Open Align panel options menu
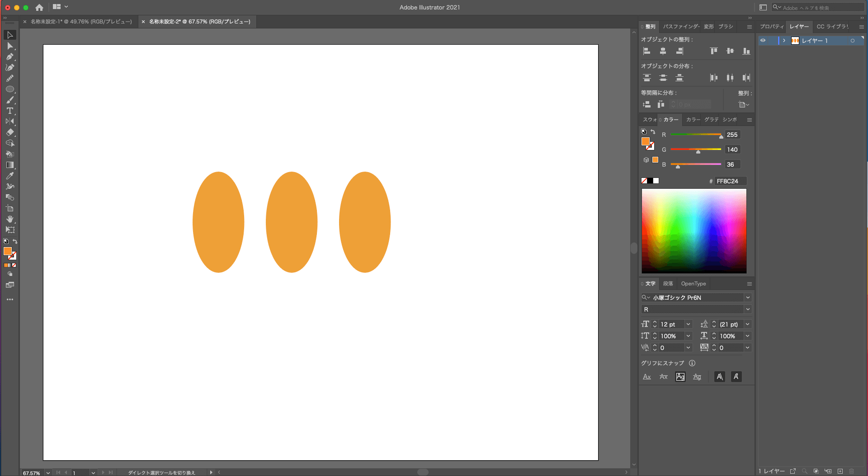The height and width of the screenshot is (476, 868). coord(749,27)
